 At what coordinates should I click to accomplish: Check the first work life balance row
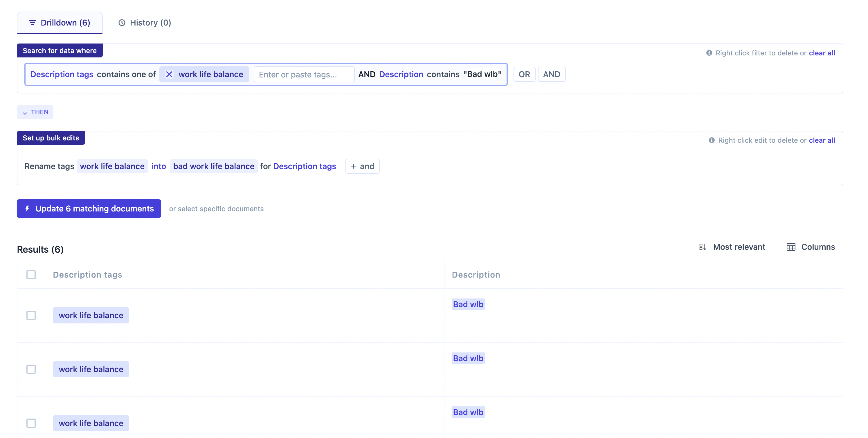[31, 316]
